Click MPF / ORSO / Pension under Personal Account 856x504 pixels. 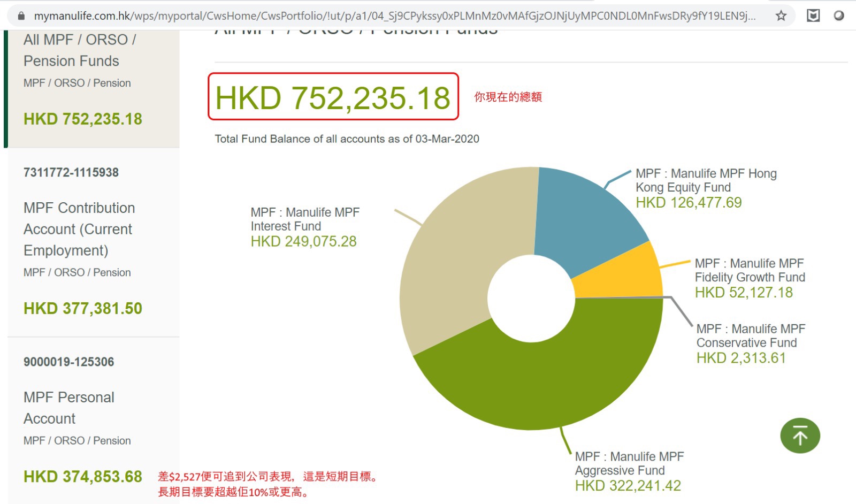[x=77, y=441]
